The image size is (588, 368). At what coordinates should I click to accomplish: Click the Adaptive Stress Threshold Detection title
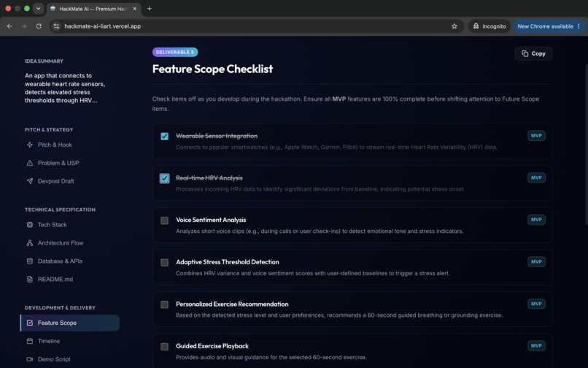(228, 262)
